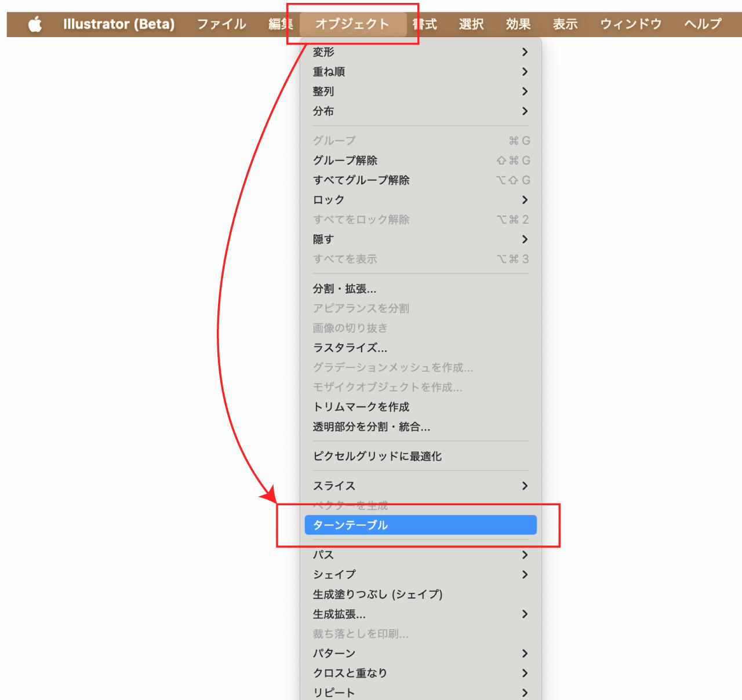Screen dimensions: 742x700
Task: Select 分割・拡張... menu item
Action: [421, 289]
